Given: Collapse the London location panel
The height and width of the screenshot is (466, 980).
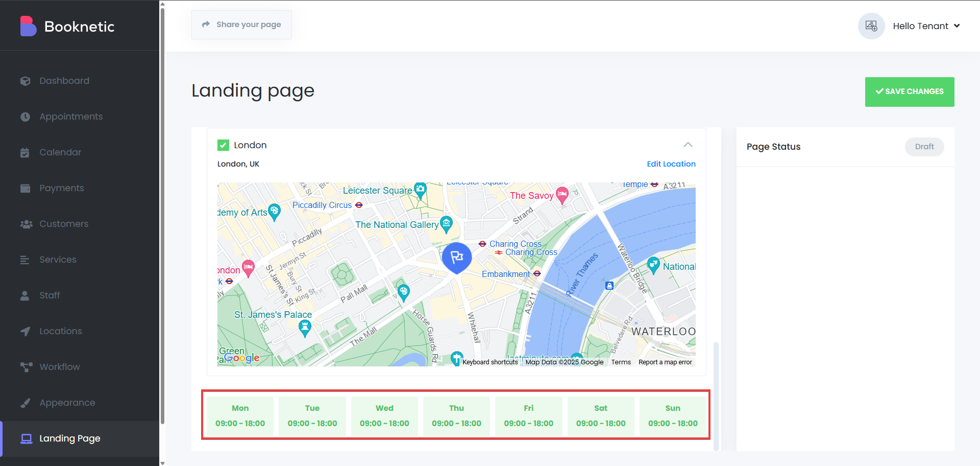Looking at the screenshot, I should [688, 145].
